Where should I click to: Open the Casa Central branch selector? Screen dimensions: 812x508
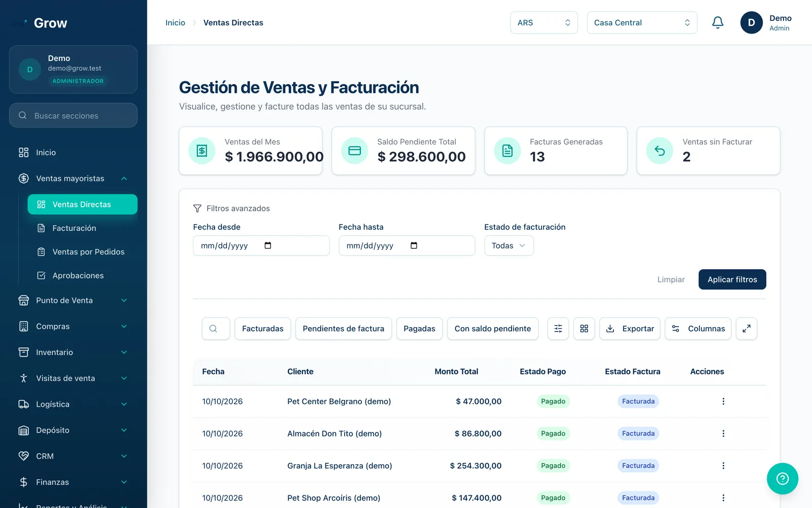click(x=642, y=22)
